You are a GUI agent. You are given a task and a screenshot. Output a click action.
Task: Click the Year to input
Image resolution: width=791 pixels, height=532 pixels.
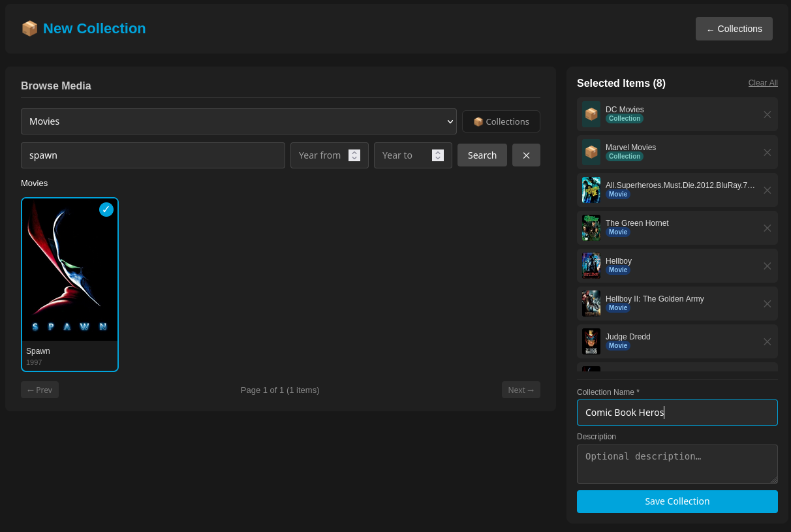[x=413, y=155]
